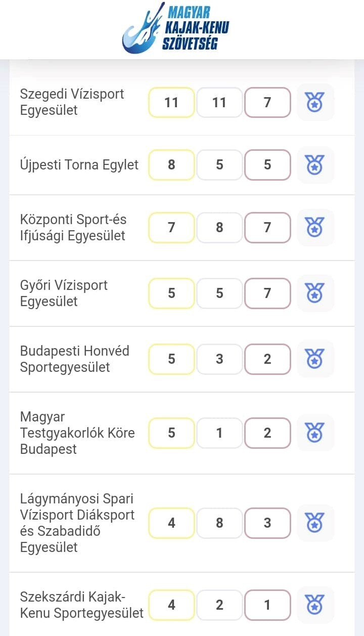The image size is (364, 636).
Task: Click medal icon for Magyar Testgyakorlók Köre Budapest
Action: coord(315,433)
